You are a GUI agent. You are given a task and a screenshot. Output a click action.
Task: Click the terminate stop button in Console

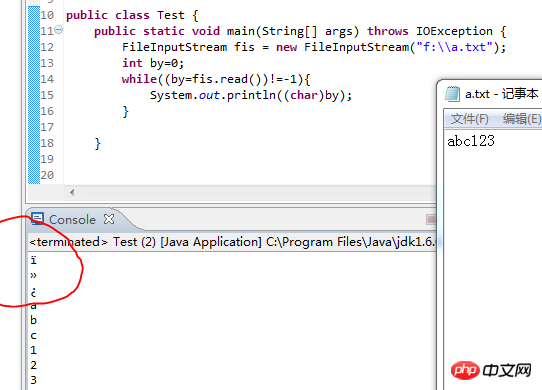pyautogui.click(x=431, y=219)
